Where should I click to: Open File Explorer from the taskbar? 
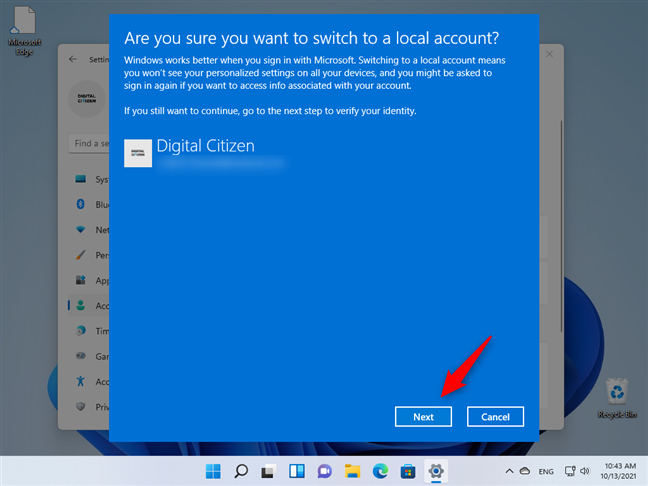[x=353, y=471]
